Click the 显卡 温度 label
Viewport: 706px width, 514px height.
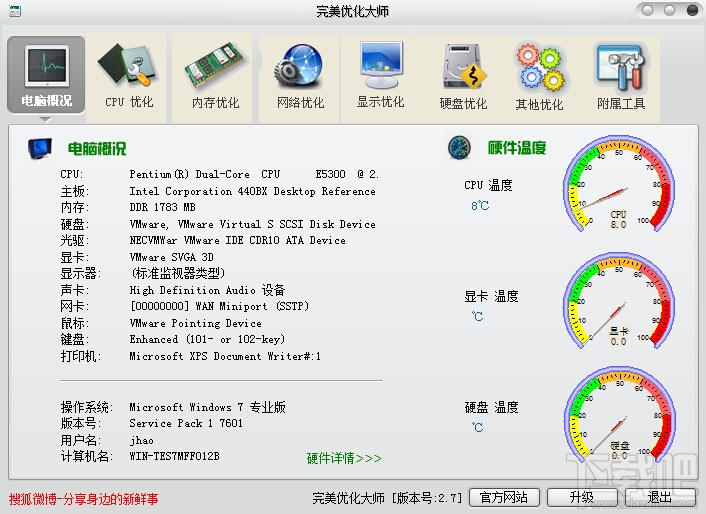point(491,296)
